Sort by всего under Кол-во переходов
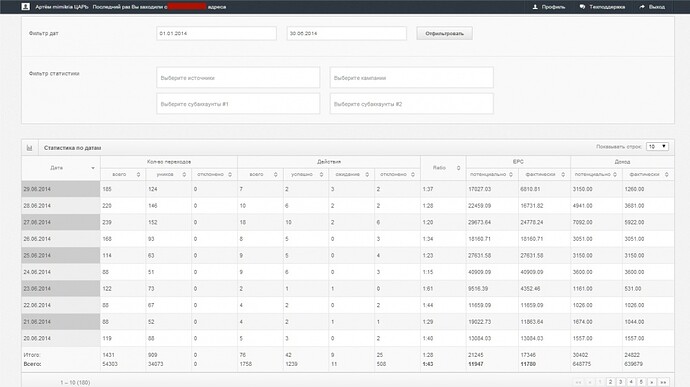The height and width of the screenshot is (387, 690). pos(123,175)
